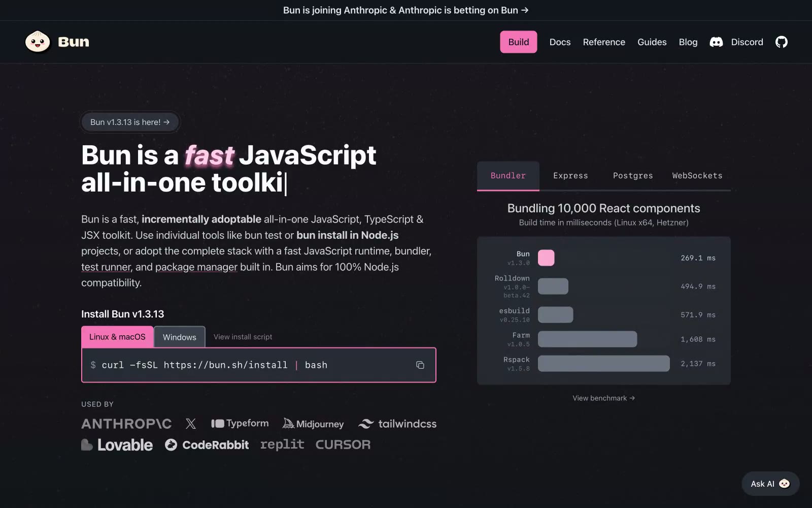Switch to the Postgres benchmark tab
812x508 pixels.
point(633,176)
